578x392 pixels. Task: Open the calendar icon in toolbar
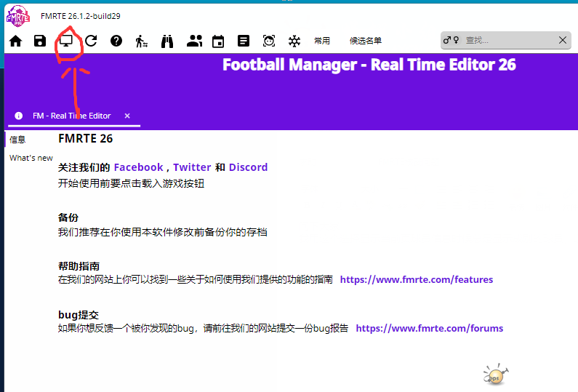point(218,41)
